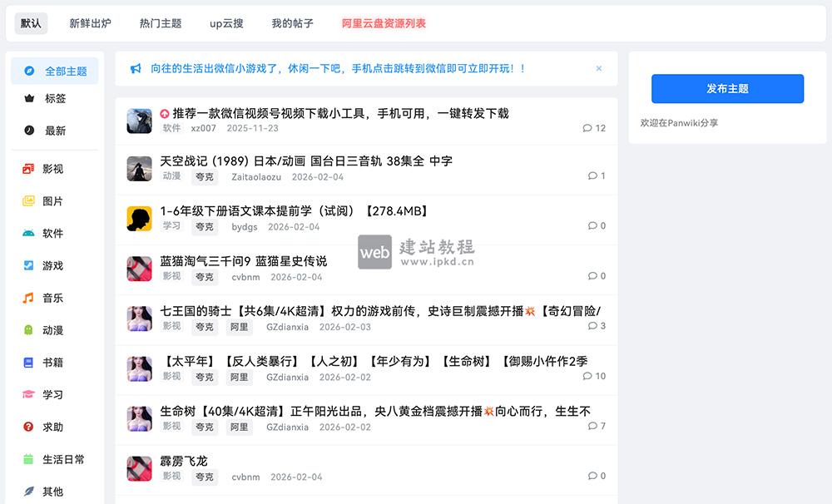View comments on the 霹雳飞龙 post
Screen dimensions: 832x504
(x=592, y=476)
